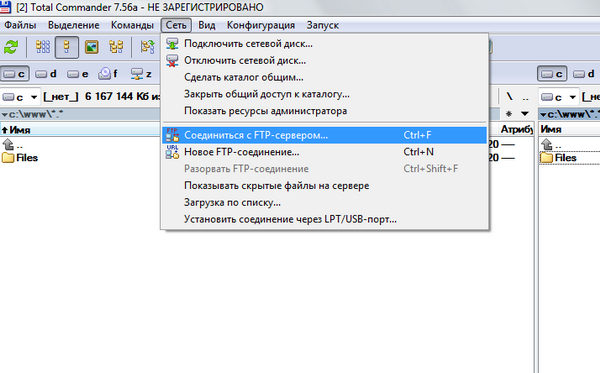This screenshot has width=600, height=373.
Task: Click the green Refresh panel icon
Action: 11,47
